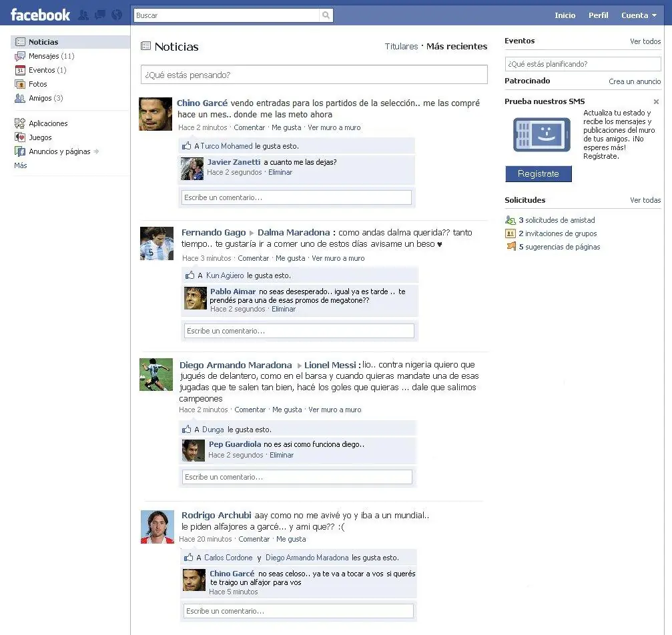Click the Regístrate button
Viewport: 672px width, 635px height.
pos(539,174)
